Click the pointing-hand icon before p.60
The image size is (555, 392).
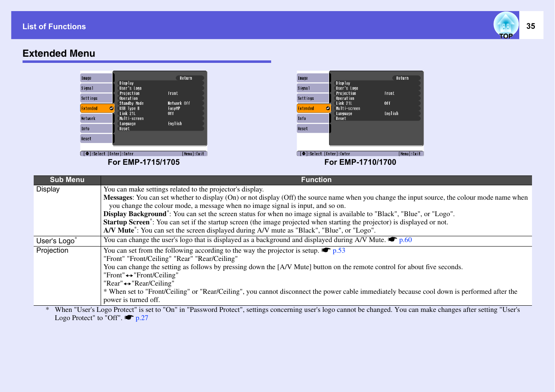click(x=392, y=240)
